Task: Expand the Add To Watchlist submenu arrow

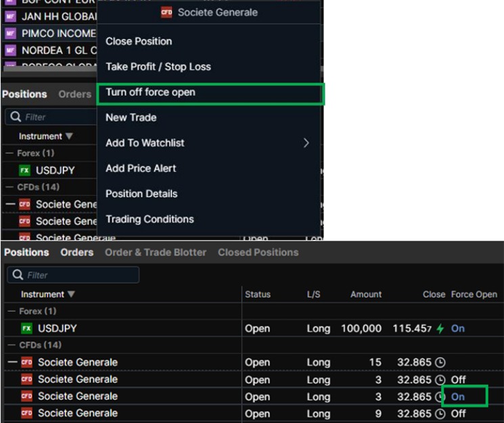Action: click(306, 143)
